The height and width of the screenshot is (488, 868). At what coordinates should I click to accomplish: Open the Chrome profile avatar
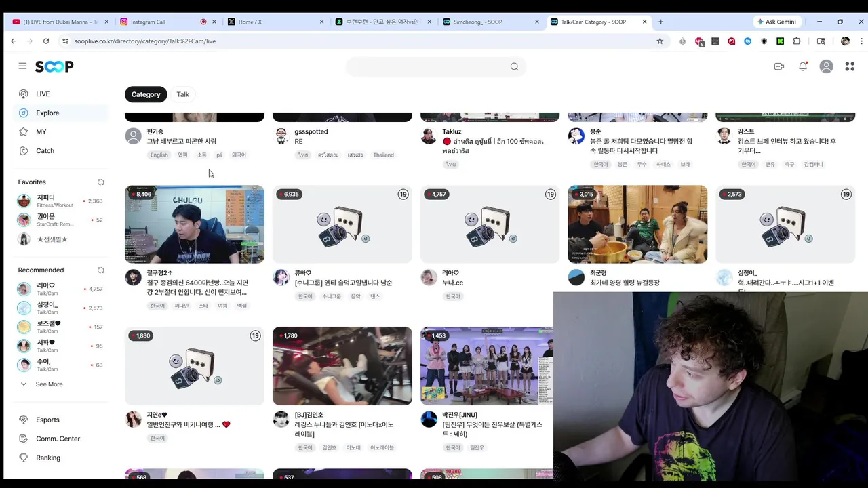(845, 41)
